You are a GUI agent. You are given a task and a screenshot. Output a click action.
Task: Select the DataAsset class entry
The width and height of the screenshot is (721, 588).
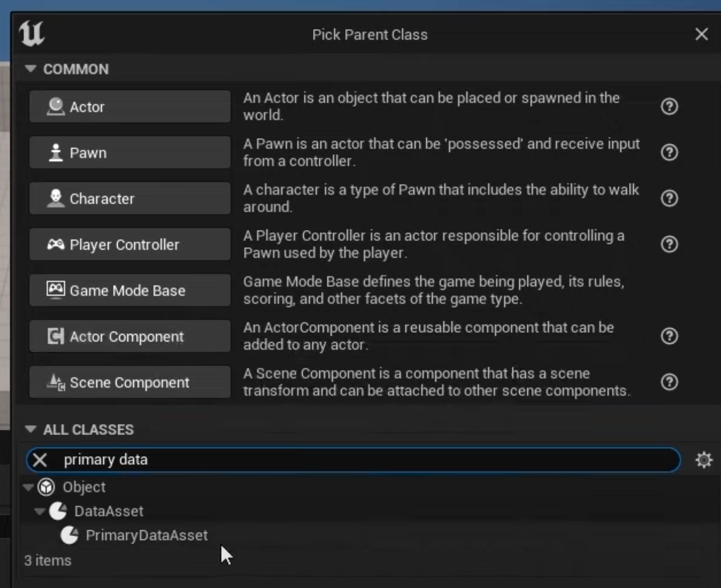click(x=109, y=512)
